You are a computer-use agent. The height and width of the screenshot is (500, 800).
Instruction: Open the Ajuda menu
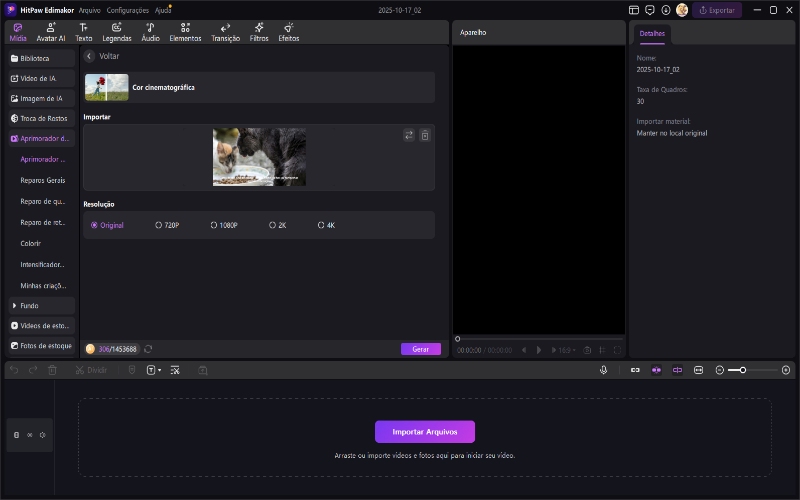[x=162, y=10]
